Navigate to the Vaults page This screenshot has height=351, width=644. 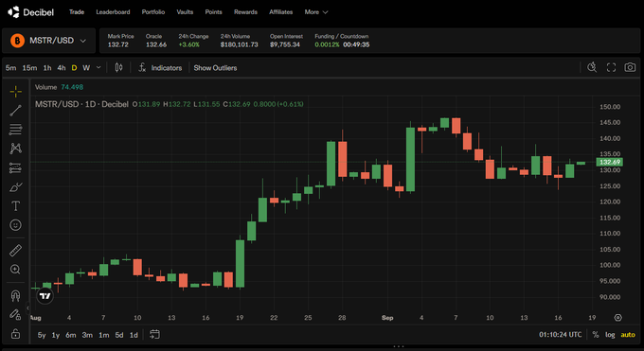[x=185, y=12]
